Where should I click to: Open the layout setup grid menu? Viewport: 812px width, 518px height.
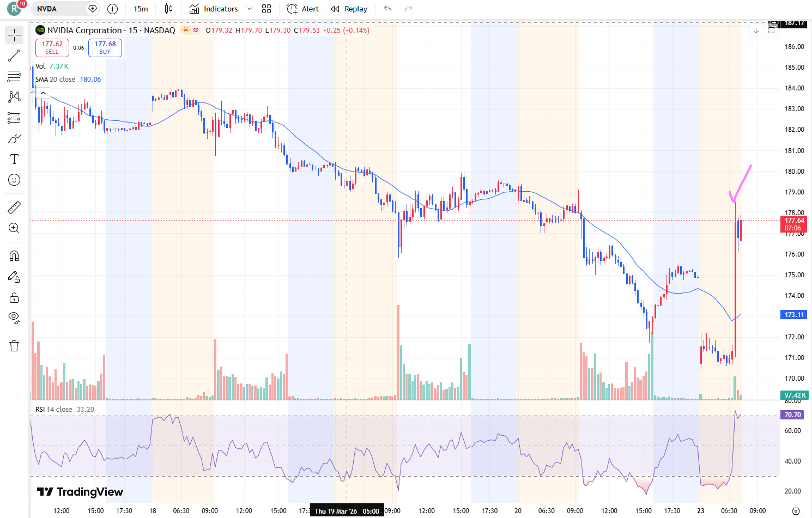(266, 9)
